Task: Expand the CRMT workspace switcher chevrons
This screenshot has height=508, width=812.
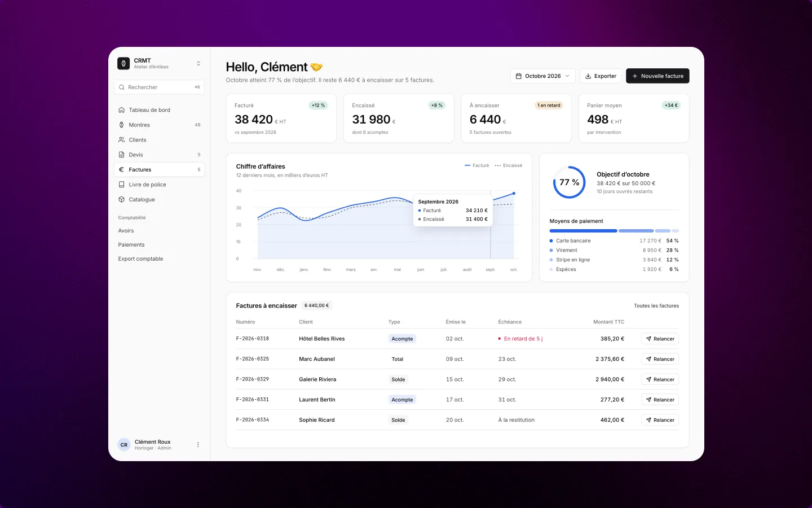Action: coord(198,63)
